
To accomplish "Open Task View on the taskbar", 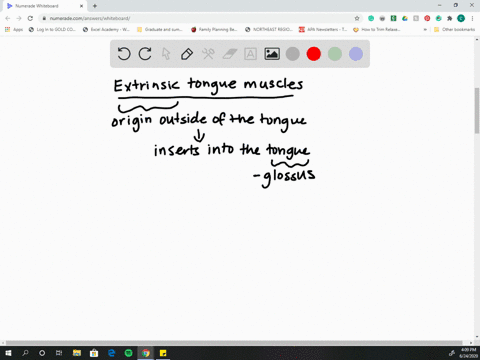I will tap(59, 353).
